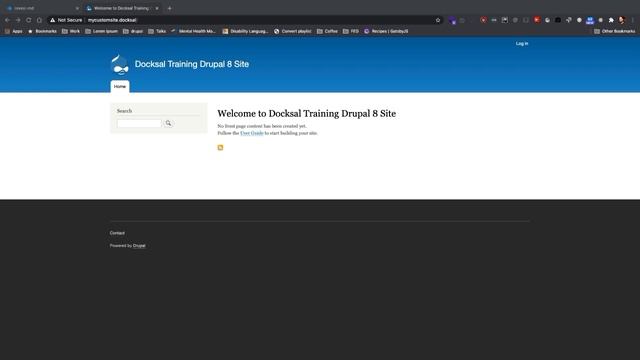Focus the sidebar Search input field
The image size is (640, 360).
[x=140, y=123]
